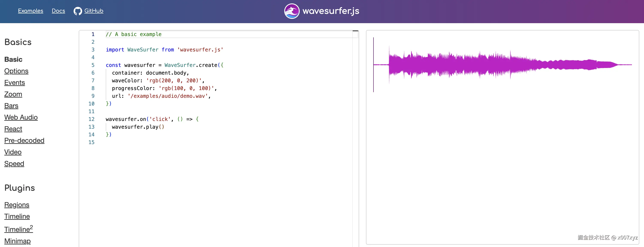Screen dimensions: 644x247
Task: Click the wavesurfer.js surfer logo
Action: coord(292,11)
